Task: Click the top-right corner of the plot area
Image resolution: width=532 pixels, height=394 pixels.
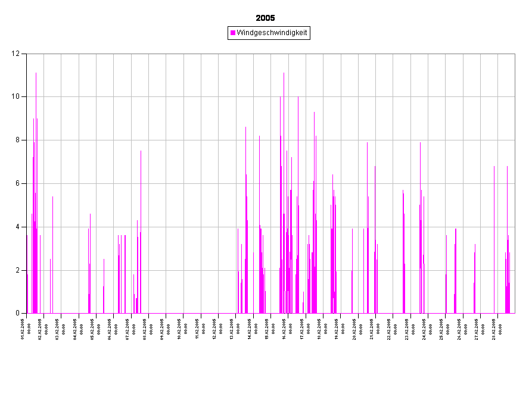Action: pos(514,55)
